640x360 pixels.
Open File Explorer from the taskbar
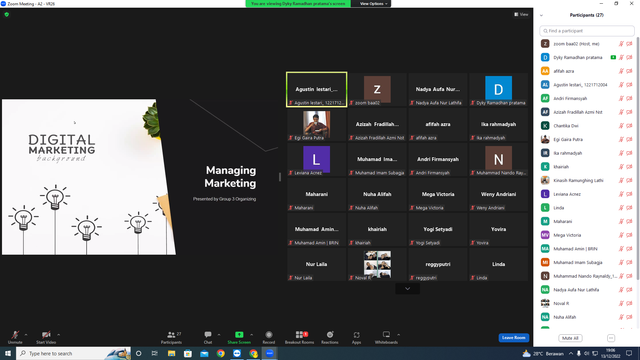(171, 353)
